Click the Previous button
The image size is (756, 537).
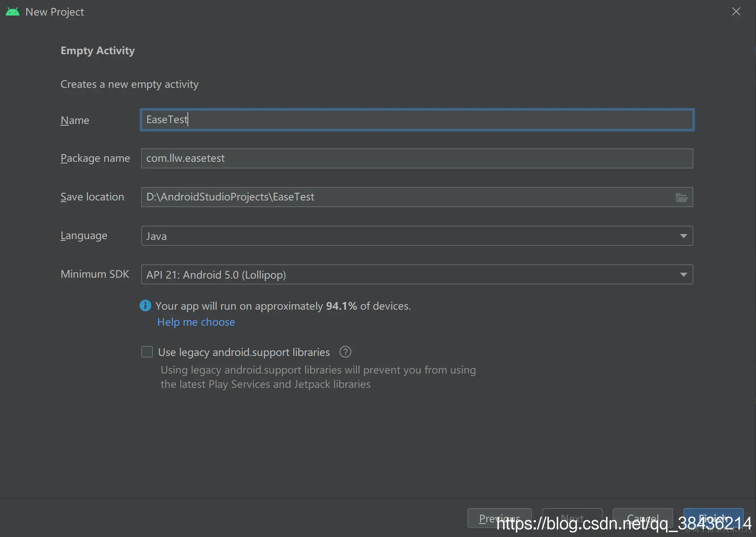(499, 518)
